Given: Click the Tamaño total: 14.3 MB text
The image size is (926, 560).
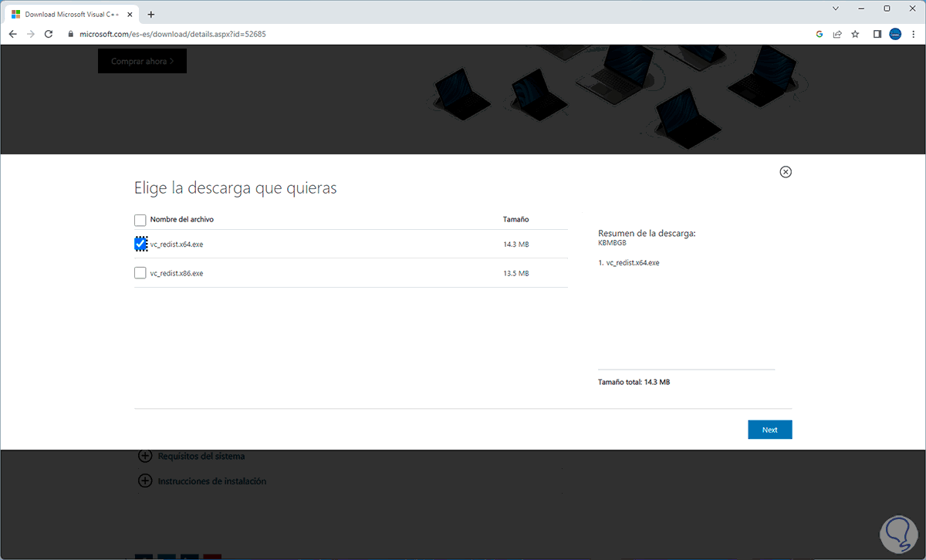Looking at the screenshot, I should (634, 382).
